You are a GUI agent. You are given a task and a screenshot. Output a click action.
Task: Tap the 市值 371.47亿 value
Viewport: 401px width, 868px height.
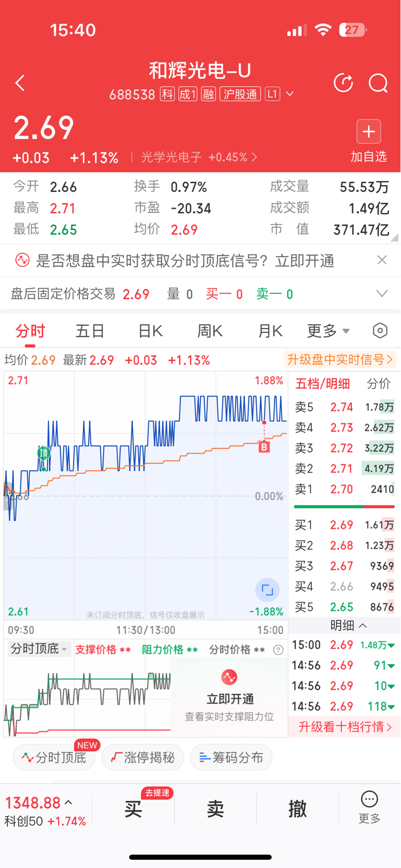[361, 230]
